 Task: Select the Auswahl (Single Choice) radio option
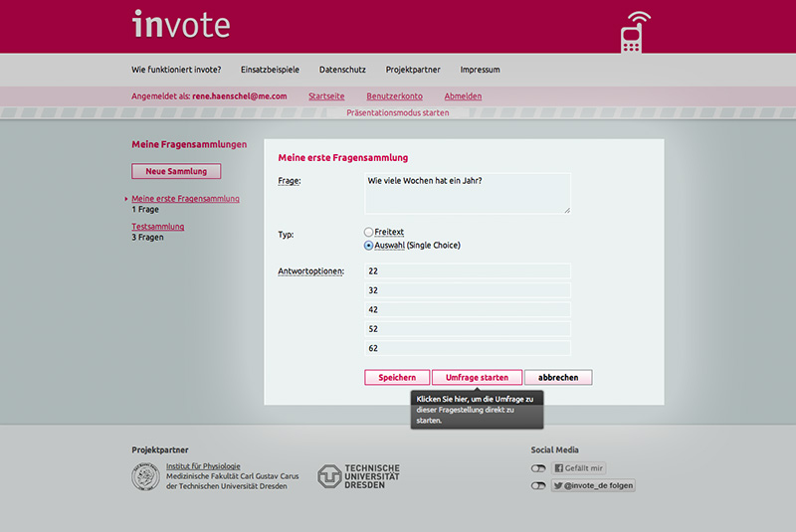[369, 246]
